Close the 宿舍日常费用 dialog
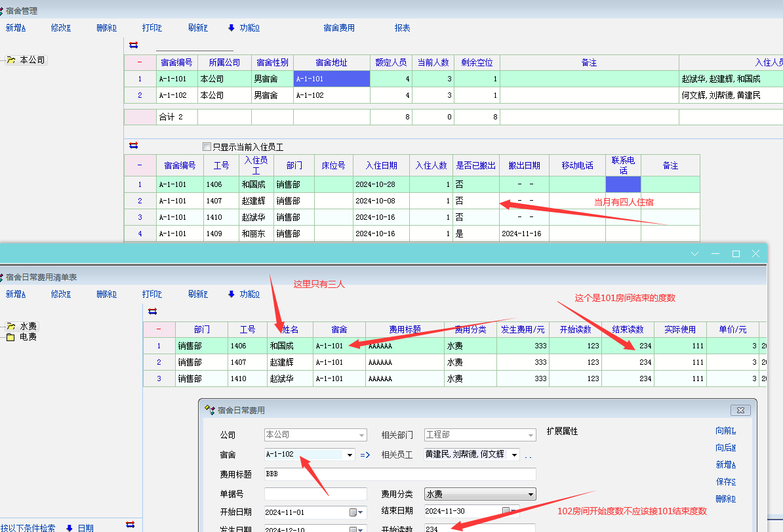This screenshot has height=532, width=783. [x=740, y=410]
